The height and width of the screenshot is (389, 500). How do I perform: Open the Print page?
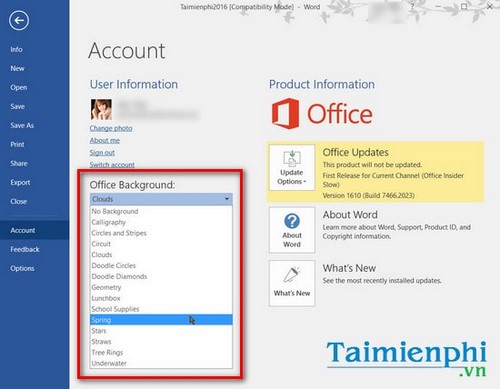point(17,144)
